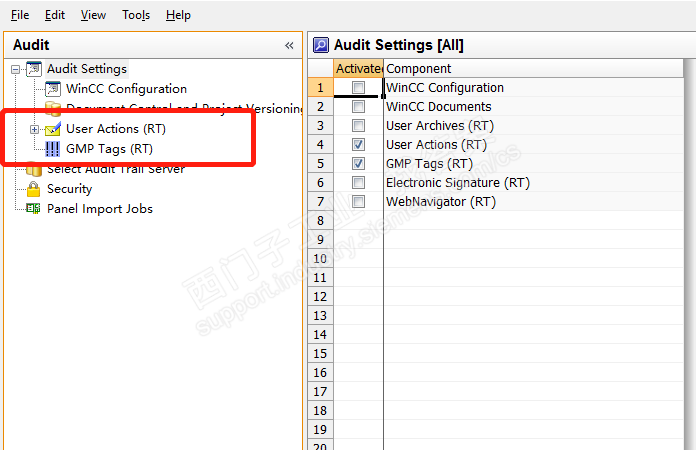
Task: Select the Security tree item
Action: (x=69, y=189)
